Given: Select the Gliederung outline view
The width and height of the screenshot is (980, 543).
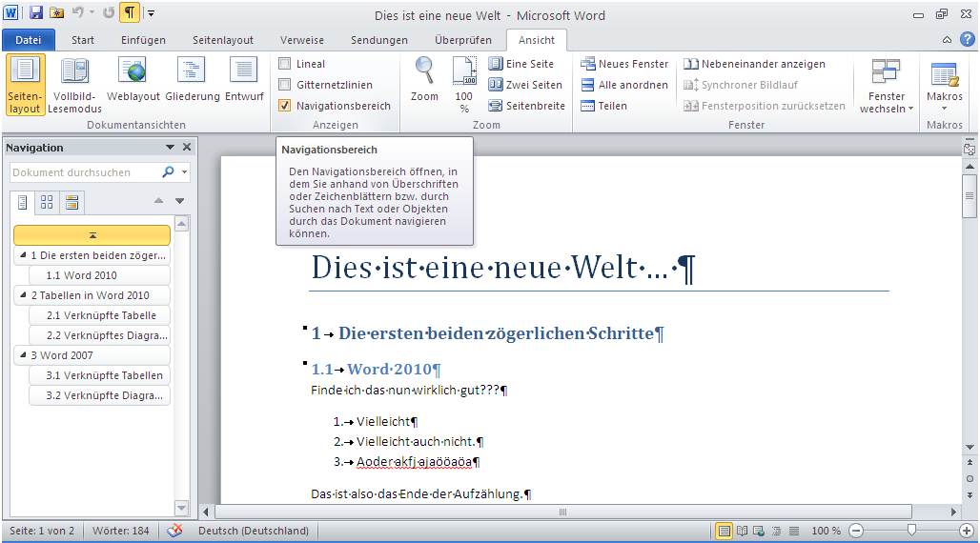Looking at the screenshot, I should [193, 80].
